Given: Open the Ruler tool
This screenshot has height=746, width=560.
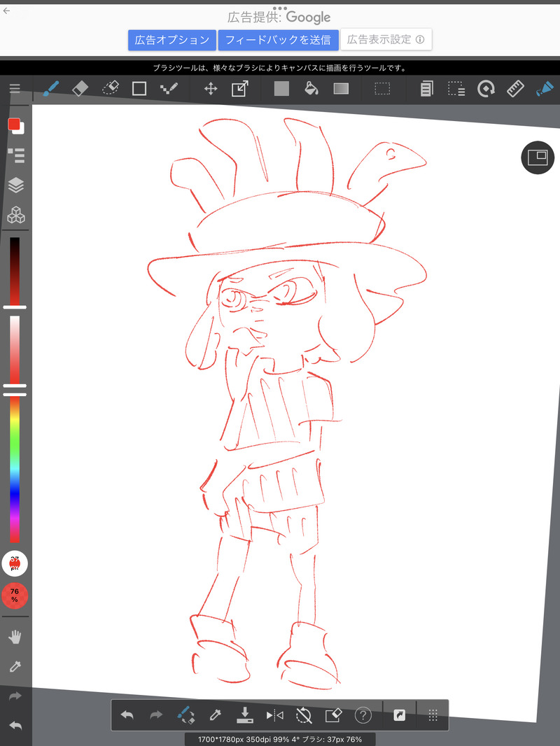Looking at the screenshot, I should tap(515, 88).
